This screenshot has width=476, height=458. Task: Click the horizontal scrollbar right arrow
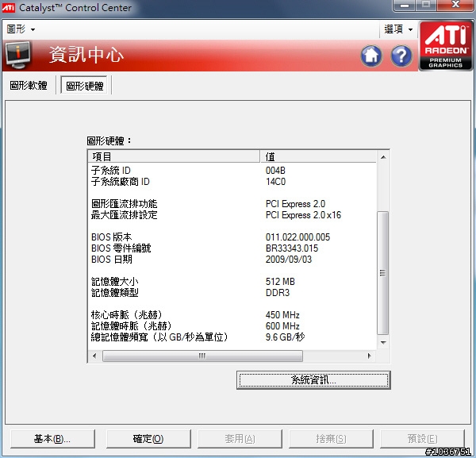pos(369,356)
